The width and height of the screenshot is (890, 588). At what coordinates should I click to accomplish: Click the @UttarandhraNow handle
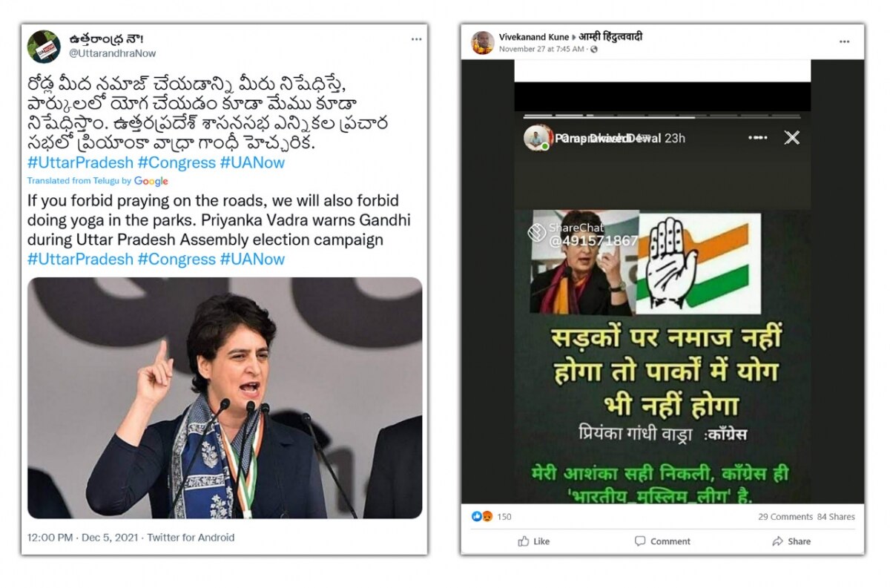pyautogui.click(x=112, y=53)
